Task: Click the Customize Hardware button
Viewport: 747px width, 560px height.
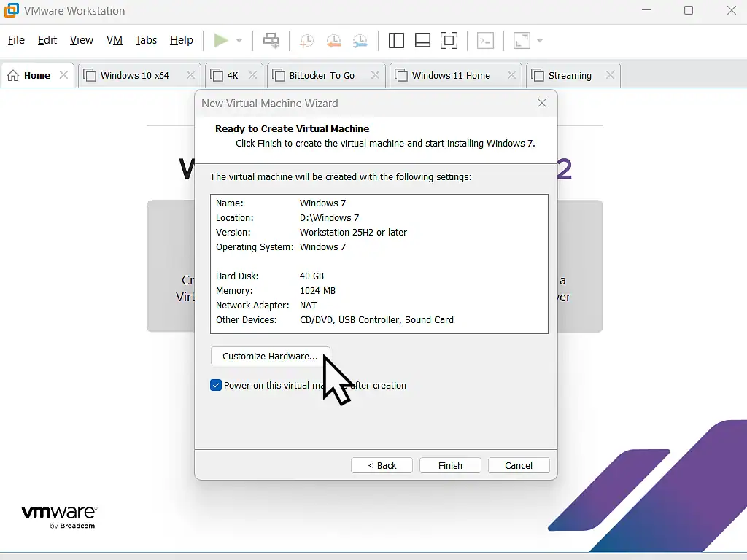Action: 270,356
